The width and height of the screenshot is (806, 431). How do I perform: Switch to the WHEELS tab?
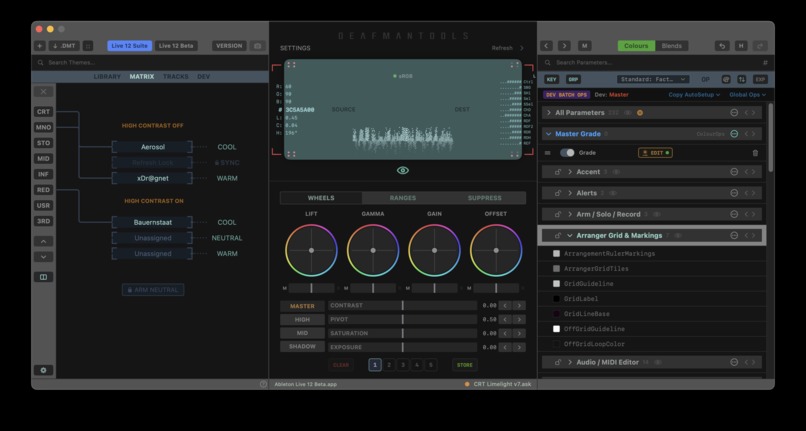click(321, 198)
